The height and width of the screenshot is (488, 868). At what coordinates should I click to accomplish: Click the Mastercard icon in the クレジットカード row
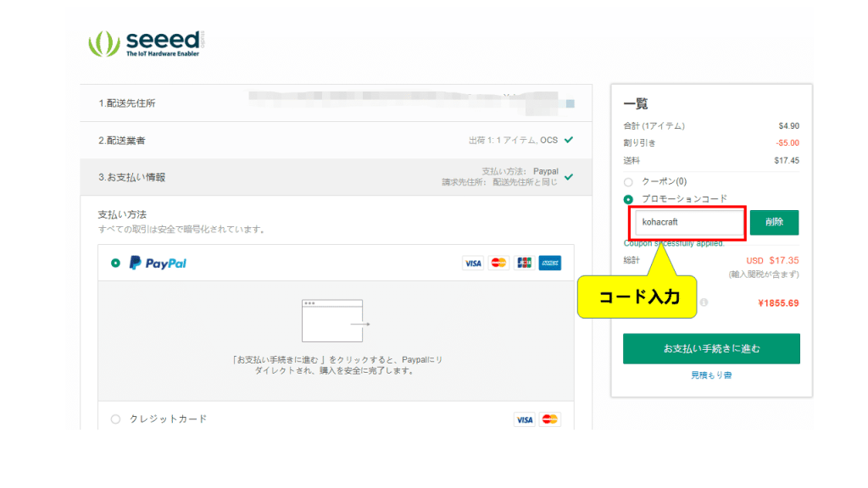tap(549, 419)
